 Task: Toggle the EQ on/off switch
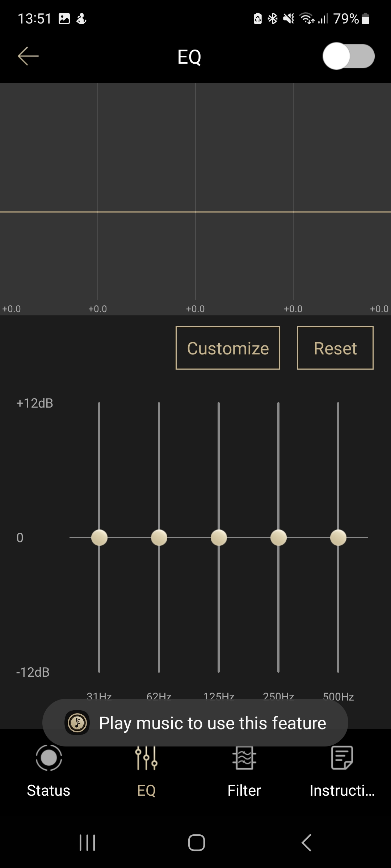(x=348, y=56)
